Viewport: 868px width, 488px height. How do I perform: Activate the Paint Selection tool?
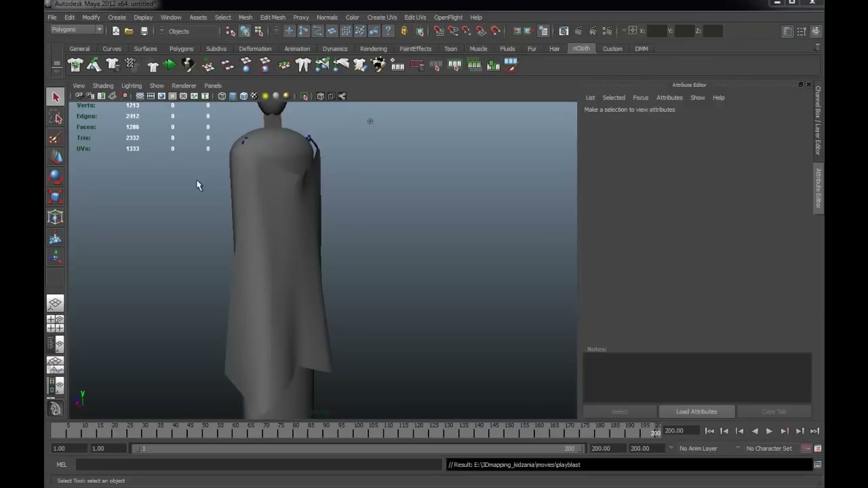(x=56, y=138)
